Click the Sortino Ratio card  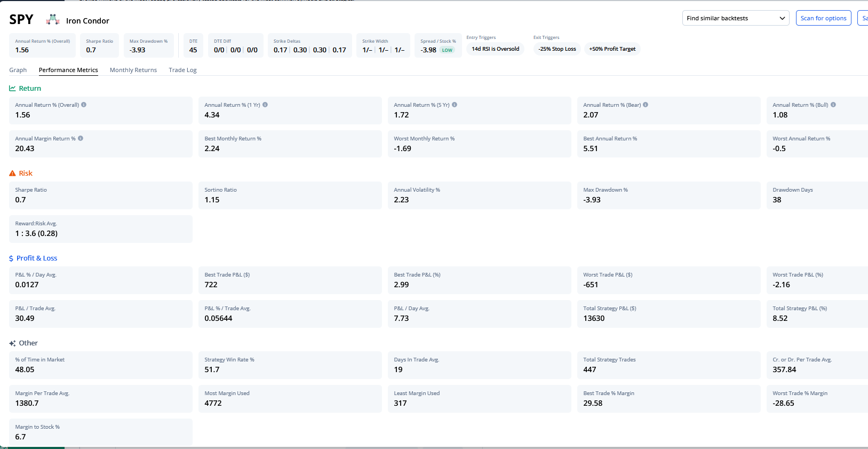click(290, 195)
